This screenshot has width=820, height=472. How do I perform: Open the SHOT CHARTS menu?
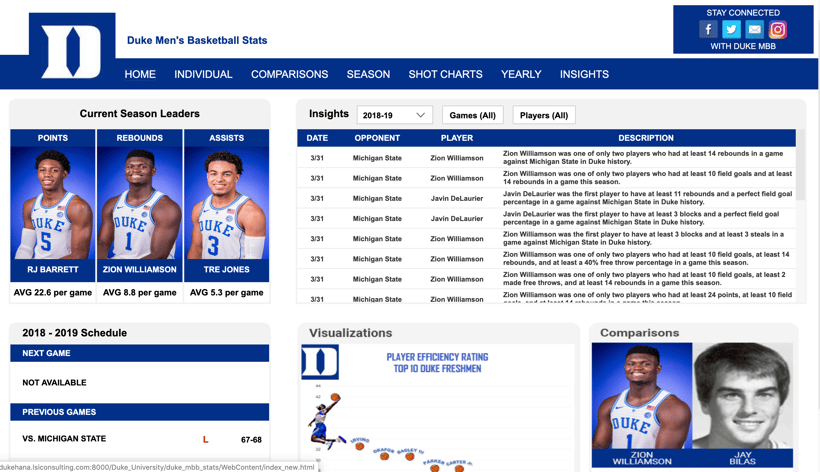click(x=446, y=74)
